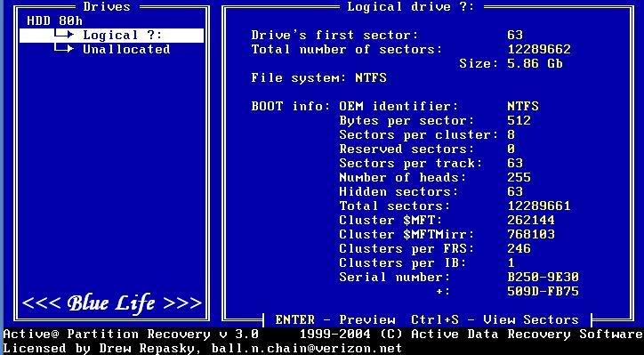Select the HDD 80h drive entry
The height and width of the screenshot is (355, 644).
pyautogui.click(x=54, y=20)
